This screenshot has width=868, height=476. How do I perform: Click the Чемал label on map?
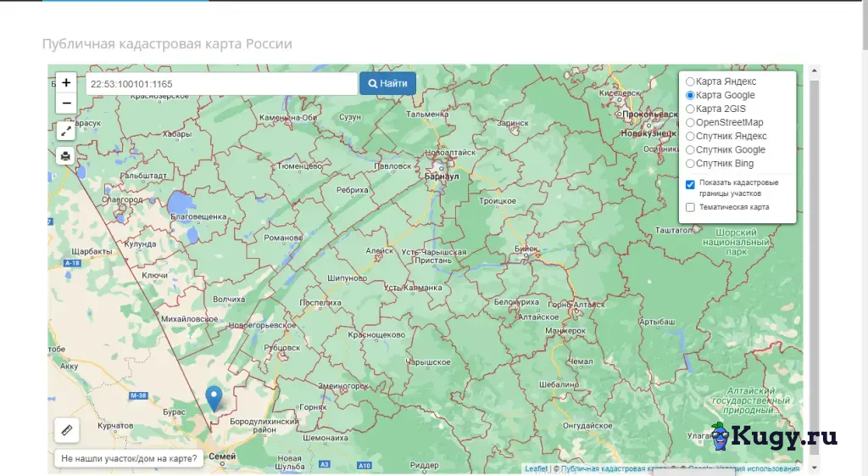click(x=580, y=361)
